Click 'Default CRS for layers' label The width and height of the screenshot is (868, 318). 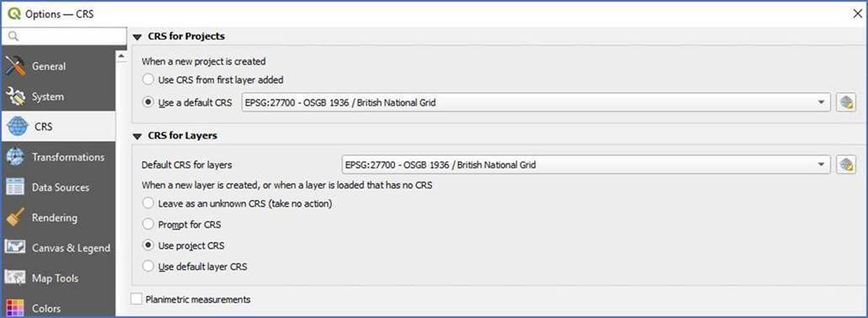pyautogui.click(x=187, y=165)
